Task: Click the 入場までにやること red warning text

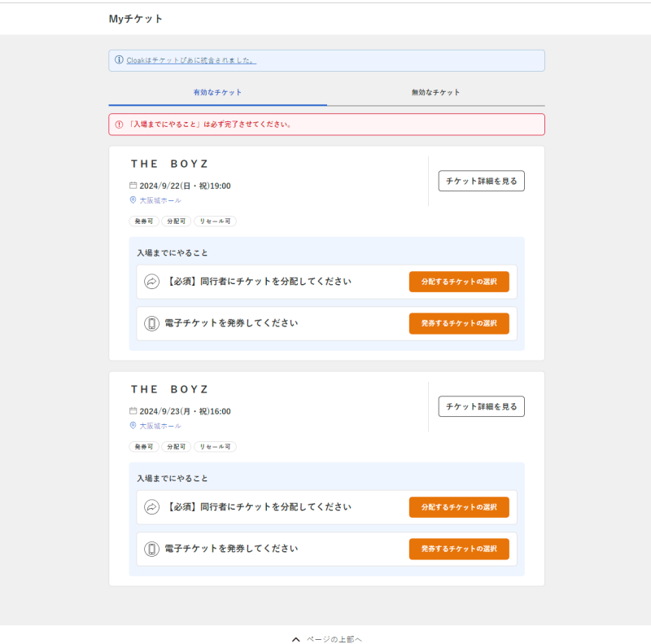Action: pos(210,125)
